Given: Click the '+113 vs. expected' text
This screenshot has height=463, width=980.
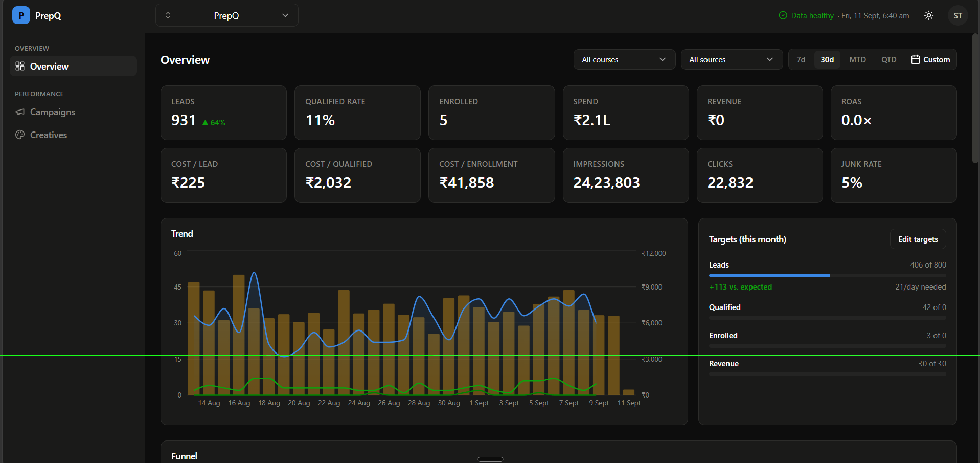Looking at the screenshot, I should click(740, 287).
